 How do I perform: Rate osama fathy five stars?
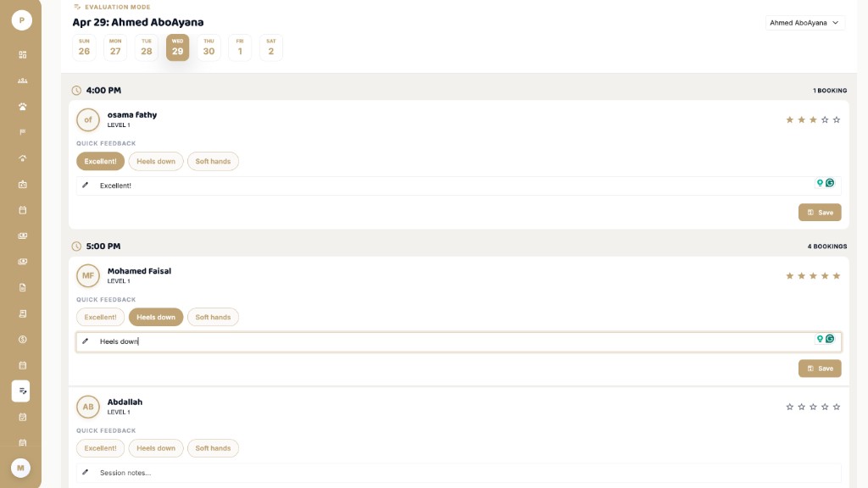837,120
